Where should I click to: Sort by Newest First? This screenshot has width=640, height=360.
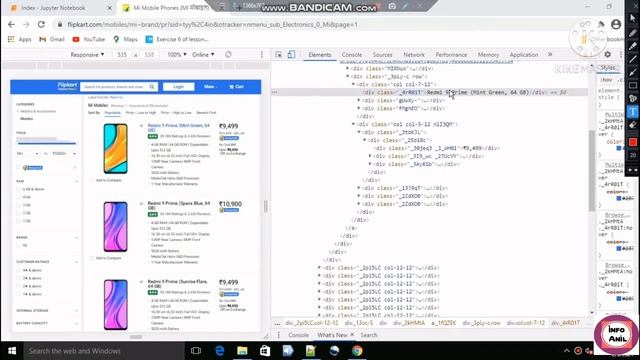[x=206, y=113]
